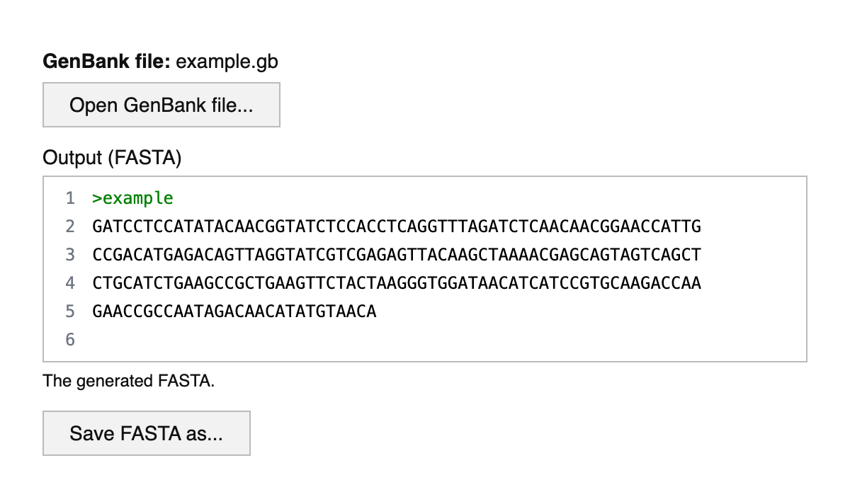Click gutter line number 4
The width and height of the screenshot is (850, 504).
tap(69, 283)
